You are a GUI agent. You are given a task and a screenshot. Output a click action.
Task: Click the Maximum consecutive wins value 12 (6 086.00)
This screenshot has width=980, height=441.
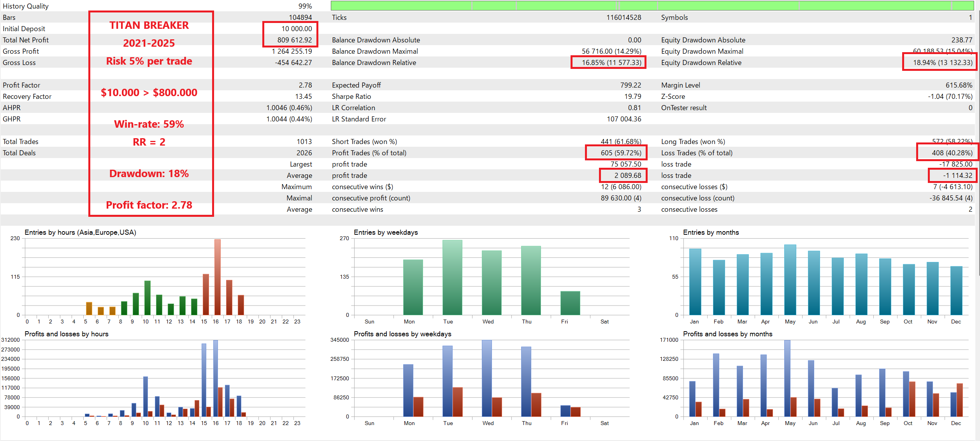pos(621,187)
